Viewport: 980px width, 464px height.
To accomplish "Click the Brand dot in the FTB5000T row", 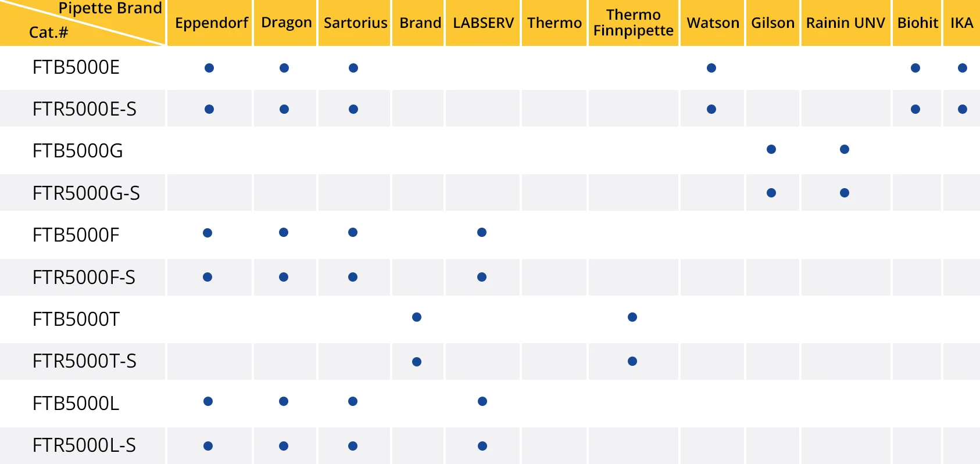I will pyautogui.click(x=417, y=317).
